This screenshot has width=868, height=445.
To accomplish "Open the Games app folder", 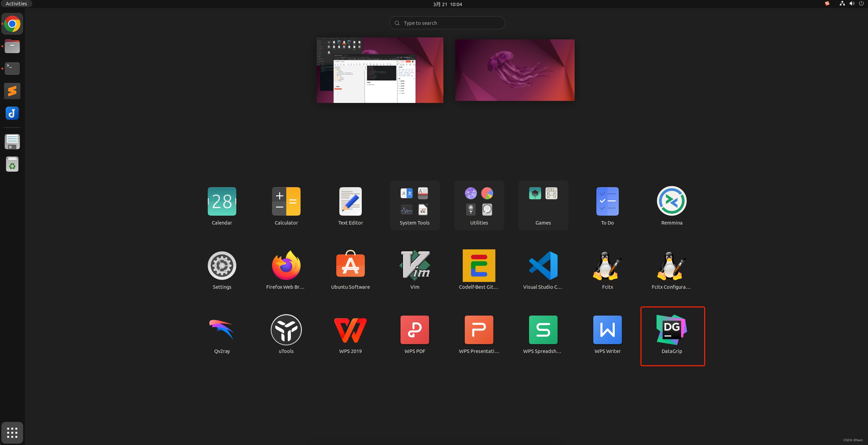I will 543,206.
